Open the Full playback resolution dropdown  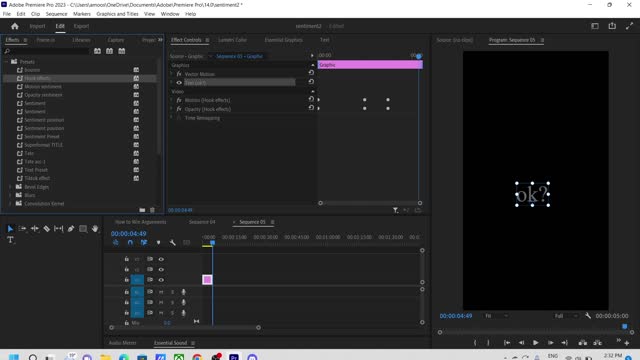[566, 316]
